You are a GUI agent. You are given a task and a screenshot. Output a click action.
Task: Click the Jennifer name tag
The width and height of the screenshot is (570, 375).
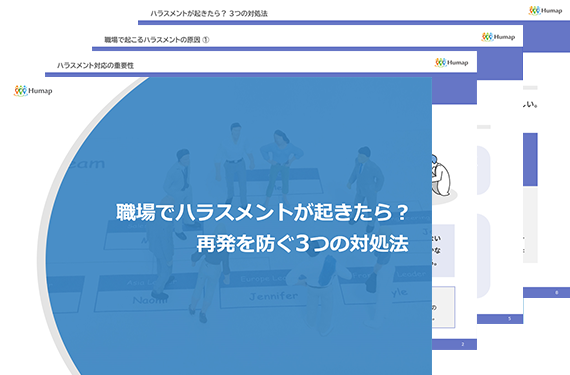coord(274,296)
